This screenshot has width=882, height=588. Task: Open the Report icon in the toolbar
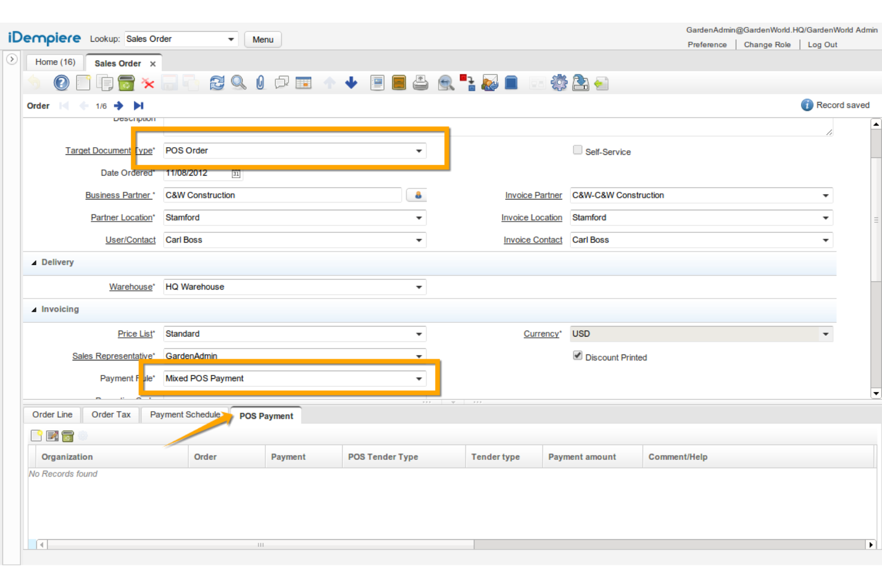tap(377, 83)
